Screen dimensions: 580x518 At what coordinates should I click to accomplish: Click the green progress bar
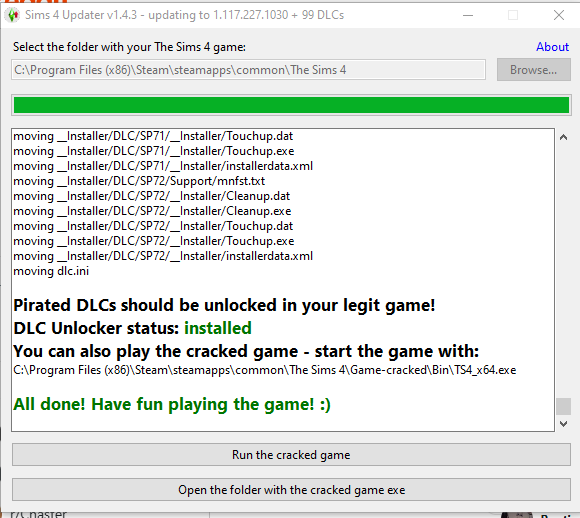point(291,105)
